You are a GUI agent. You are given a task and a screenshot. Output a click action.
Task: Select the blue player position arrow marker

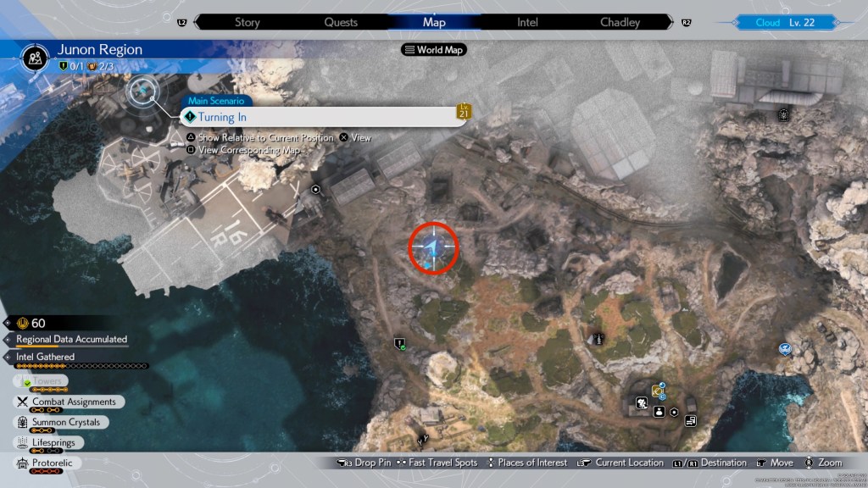point(433,247)
